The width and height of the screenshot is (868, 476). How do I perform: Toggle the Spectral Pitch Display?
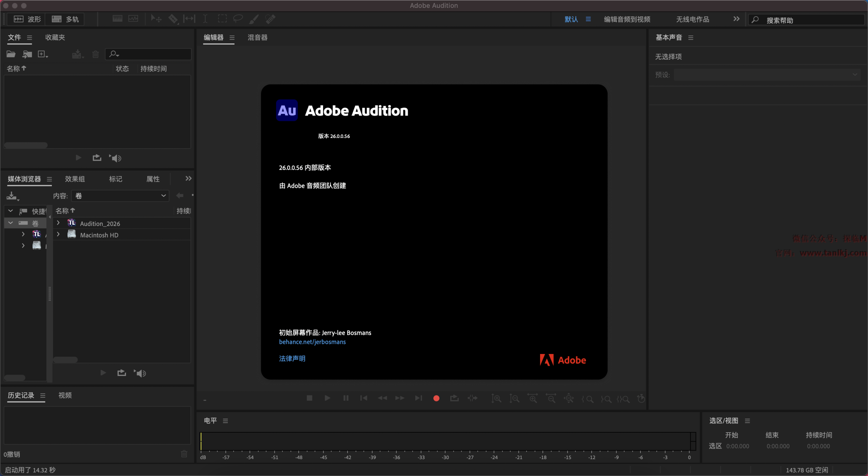pyautogui.click(x=133, y=19)
